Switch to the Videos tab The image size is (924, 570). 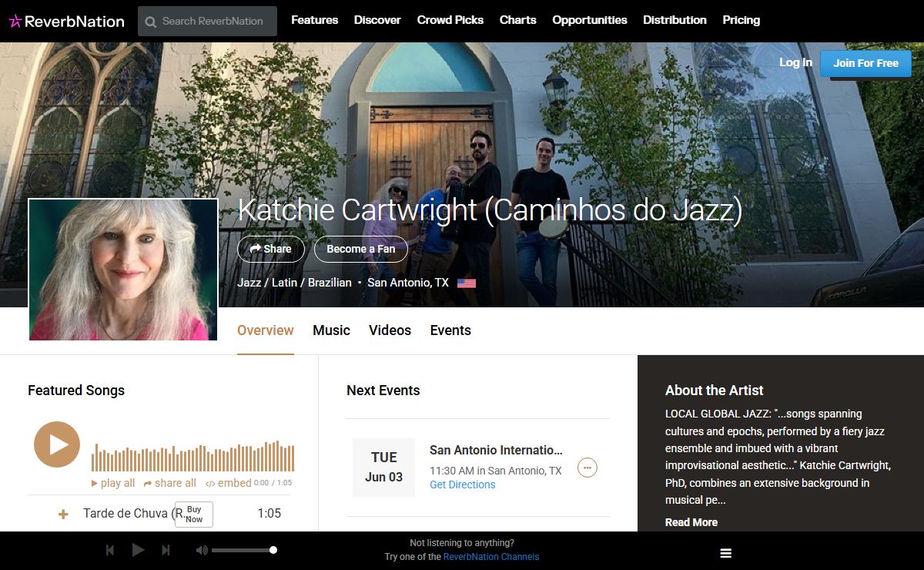(390, 330)
